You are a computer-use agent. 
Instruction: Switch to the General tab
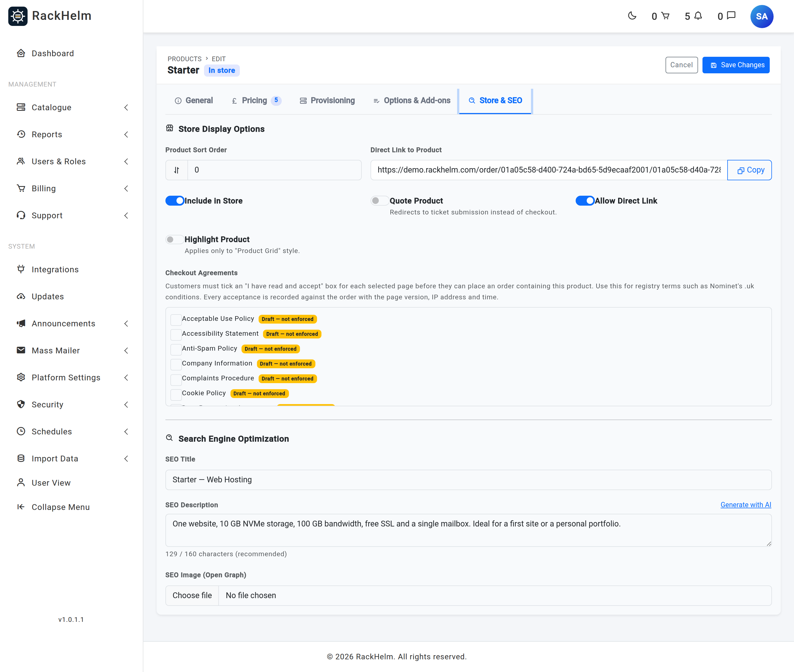(x=194, y=101)
